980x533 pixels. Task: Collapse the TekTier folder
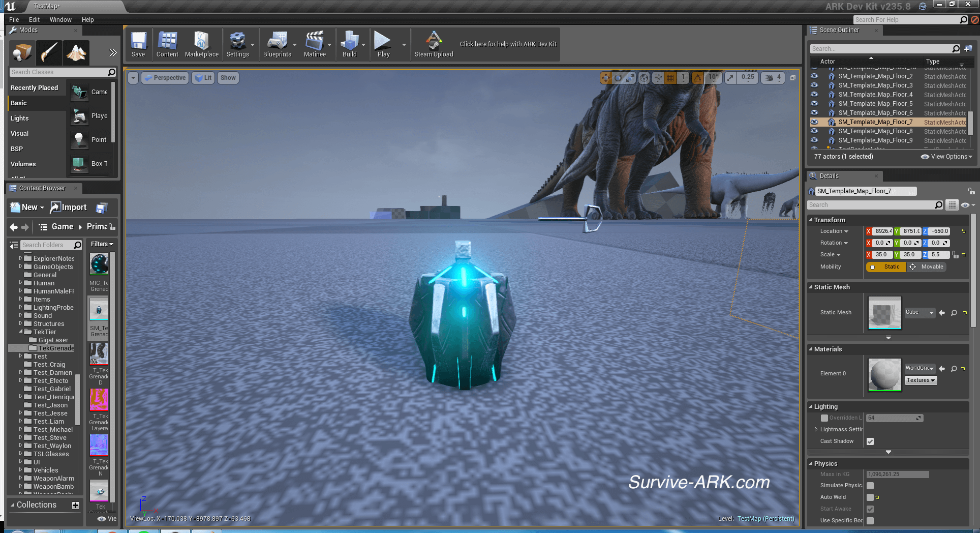pos(21,332)
